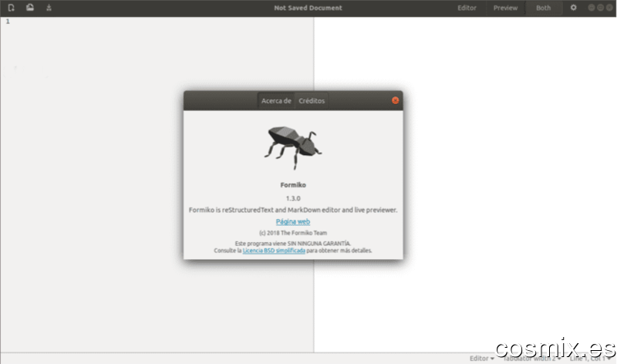Minimize the Formiko window
The image size is (617, 364).
click(592, 8)
